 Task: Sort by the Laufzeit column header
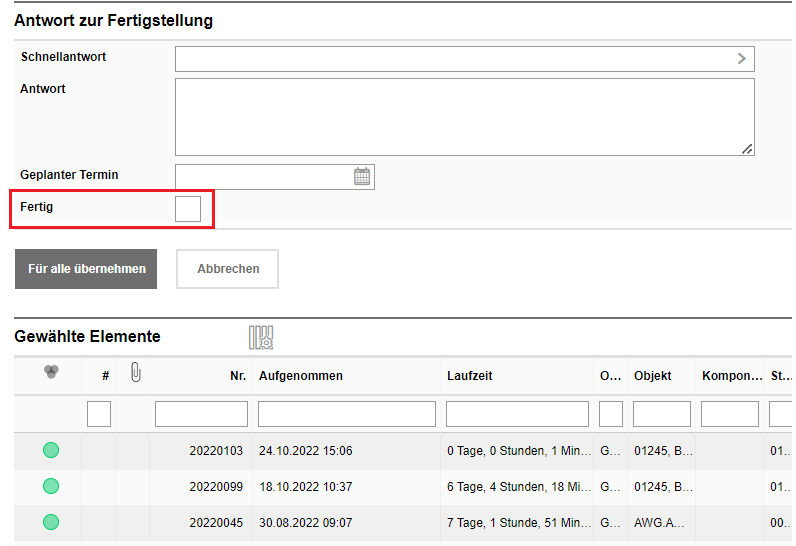tap(470, 376)
